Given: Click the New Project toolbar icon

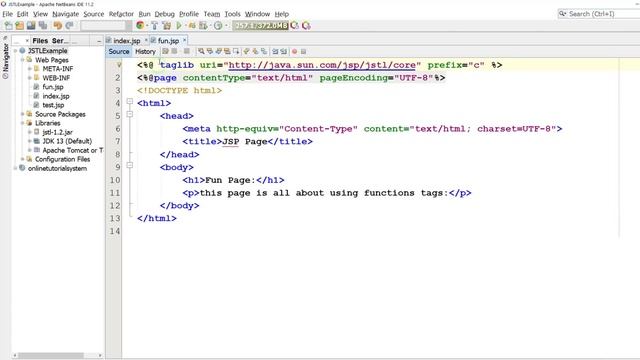Looking at the screenshot, I should click(20, 26).
